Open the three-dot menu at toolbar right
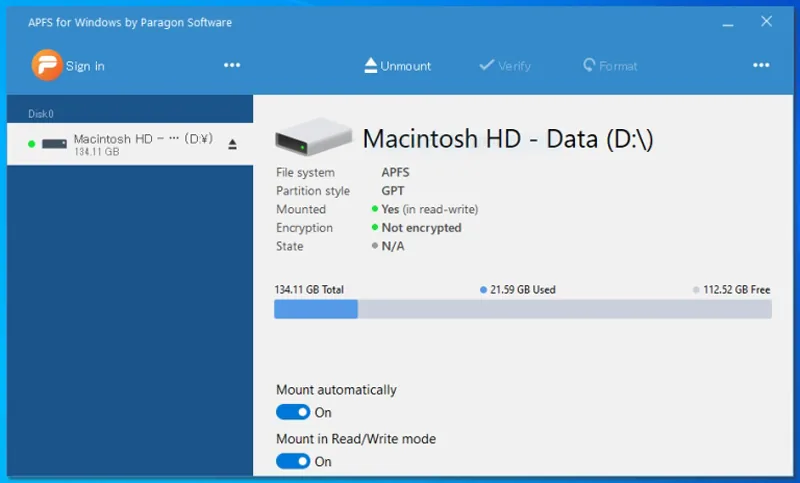Image resolution: width=800 pixels, height=483 pixels. (x=761, y=65)
